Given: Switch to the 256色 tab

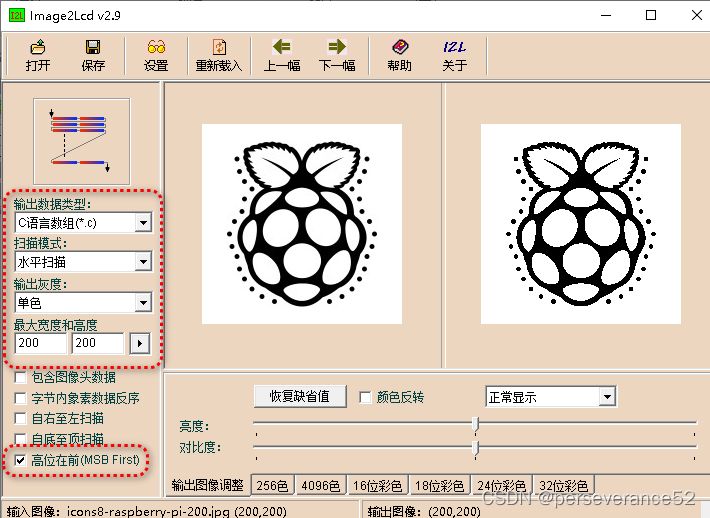Looking at the screenshot, I should [272, 486].
